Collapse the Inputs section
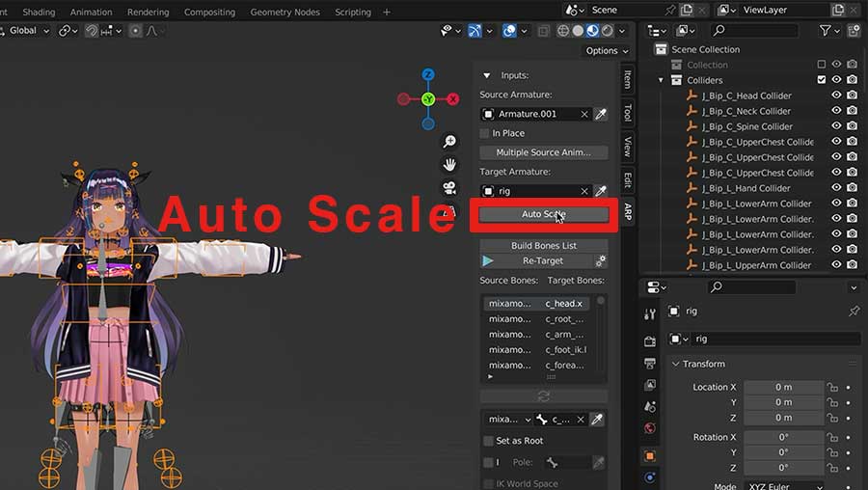868x490 pixels. pyautogui.click(x=487, y=75)
